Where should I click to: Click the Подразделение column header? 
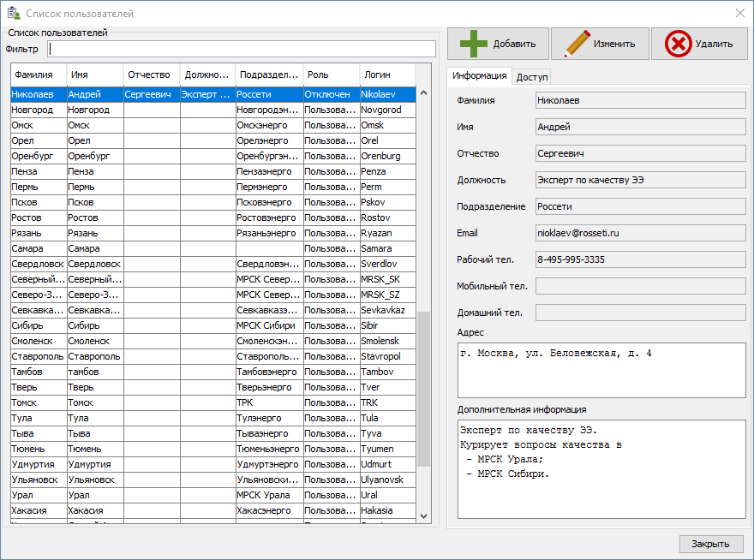269,74
